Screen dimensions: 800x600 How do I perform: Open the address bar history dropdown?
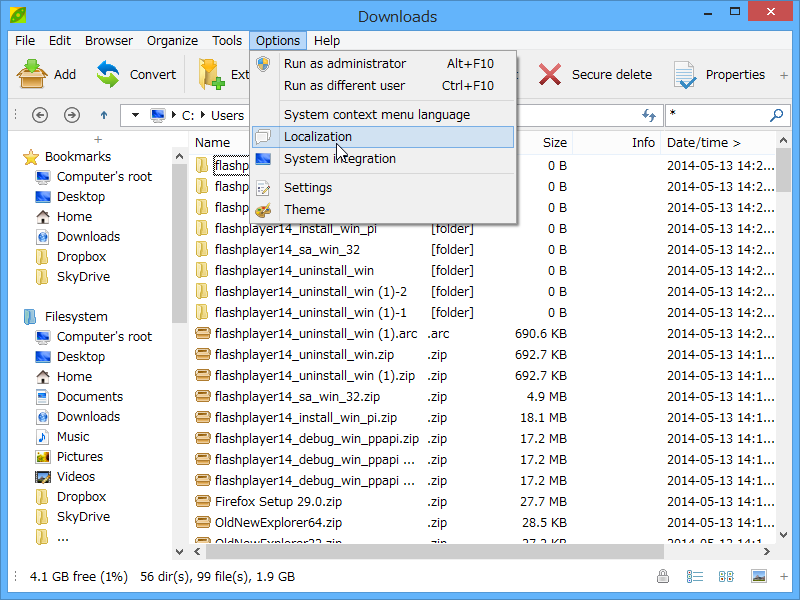click(x=135, y=115)
